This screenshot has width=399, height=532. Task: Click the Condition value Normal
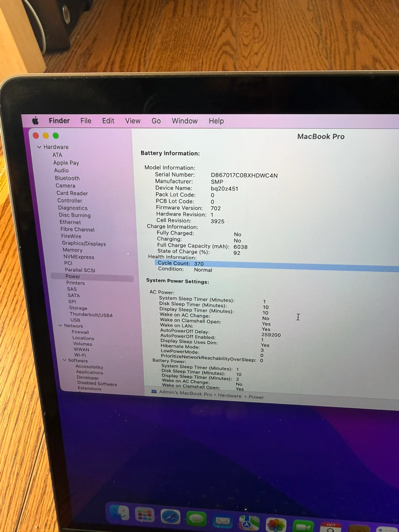[203, 270]
